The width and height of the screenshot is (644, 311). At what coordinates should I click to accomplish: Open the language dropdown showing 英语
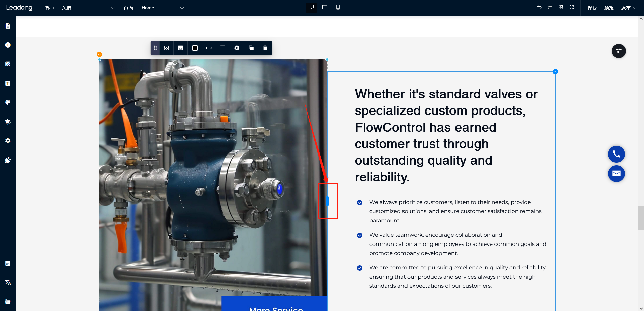coord(88,8)
